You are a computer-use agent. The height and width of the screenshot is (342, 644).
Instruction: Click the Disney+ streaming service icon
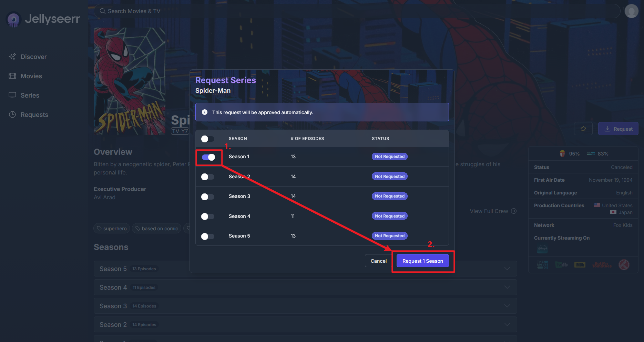pos(542,249)
